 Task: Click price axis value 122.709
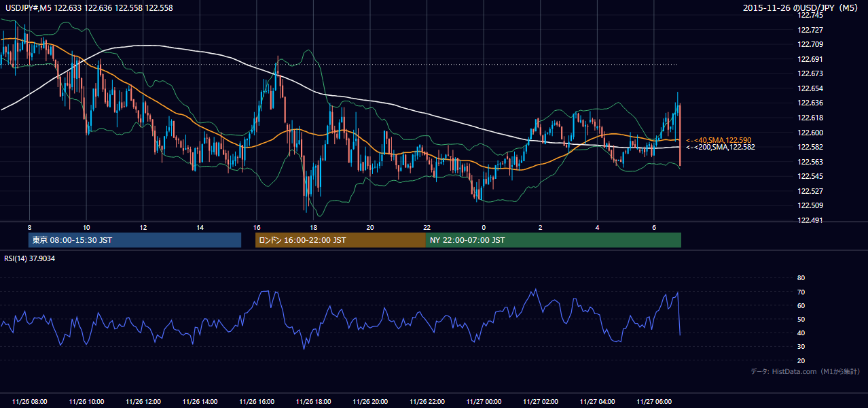pyautogui.click(x=810, y=44)
